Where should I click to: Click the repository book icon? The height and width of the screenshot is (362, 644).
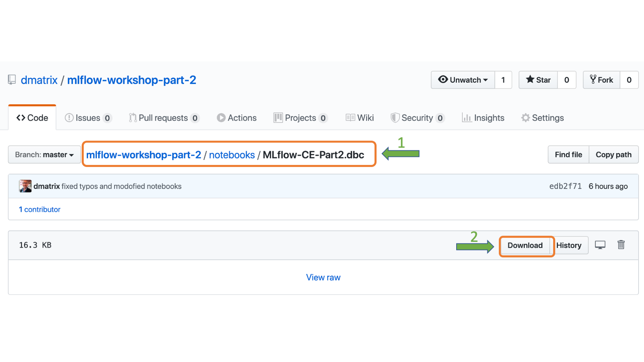[x=12, y=80]
